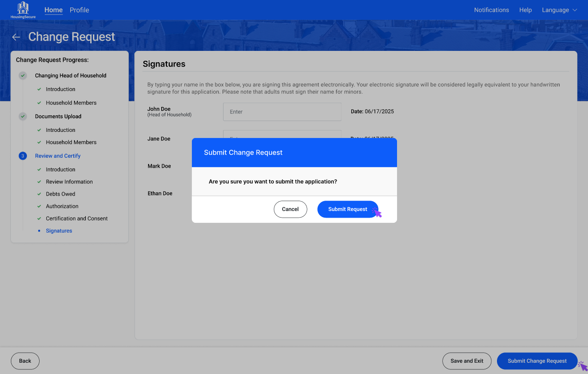Open Notifications from the top bar

491,10
